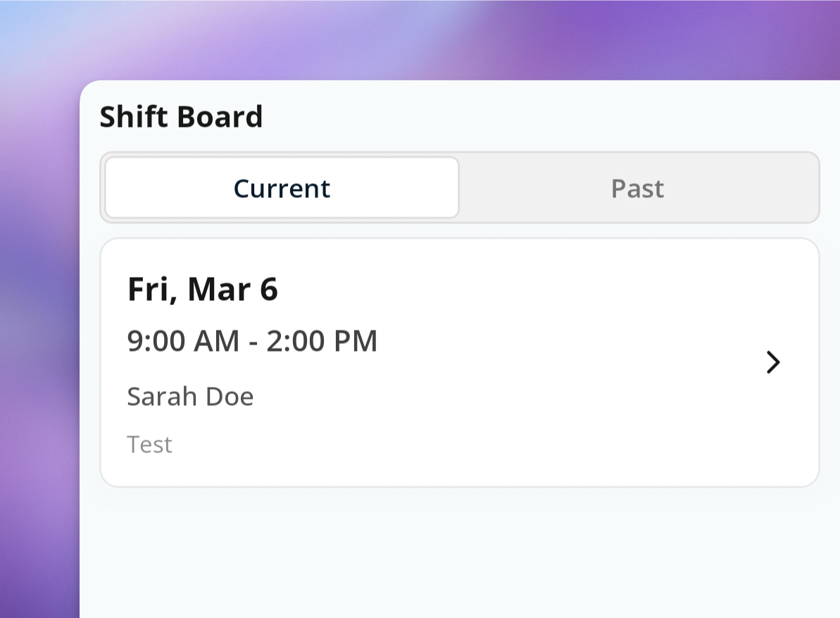Click the right-pointing arrow on the shift card
Screen dimensions: 840x618
(x=773, y=362)
